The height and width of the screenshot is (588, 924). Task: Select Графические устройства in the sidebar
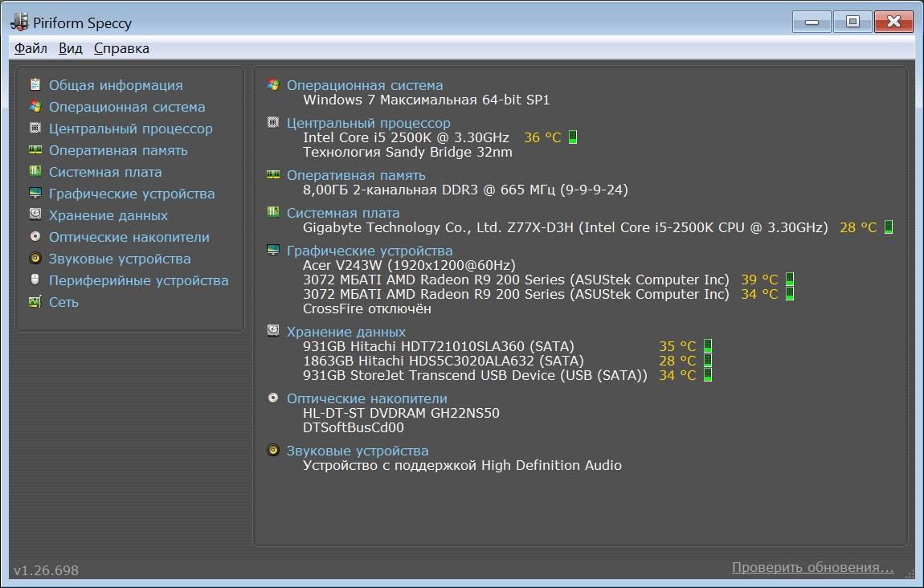coord(132,194)
